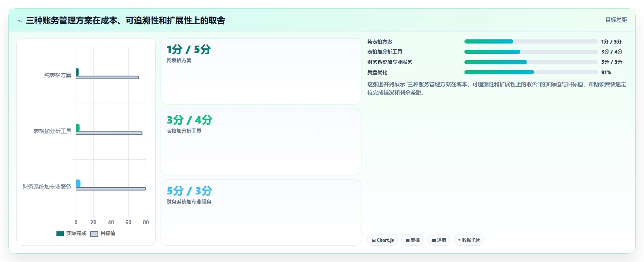Viewport: 644px width, 262px height.
Task: Click the dashboard title about 三种账务管理方案
Action: coord(125,20)
